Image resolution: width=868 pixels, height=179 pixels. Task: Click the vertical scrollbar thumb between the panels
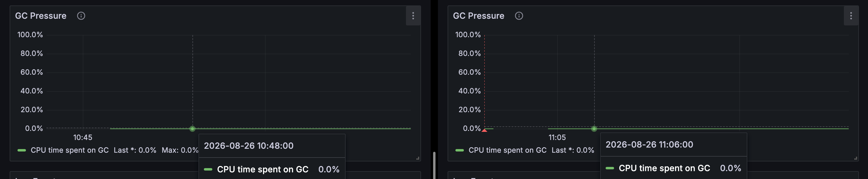click(434, 165)
